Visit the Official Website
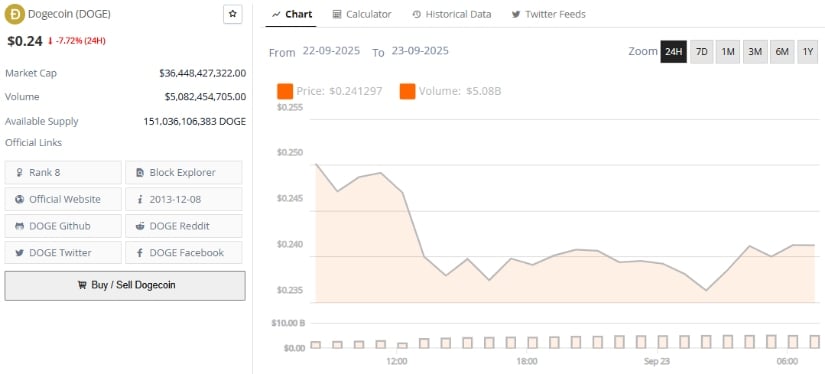The height and width of the screenshot is (374, 825). click(63, 199)
